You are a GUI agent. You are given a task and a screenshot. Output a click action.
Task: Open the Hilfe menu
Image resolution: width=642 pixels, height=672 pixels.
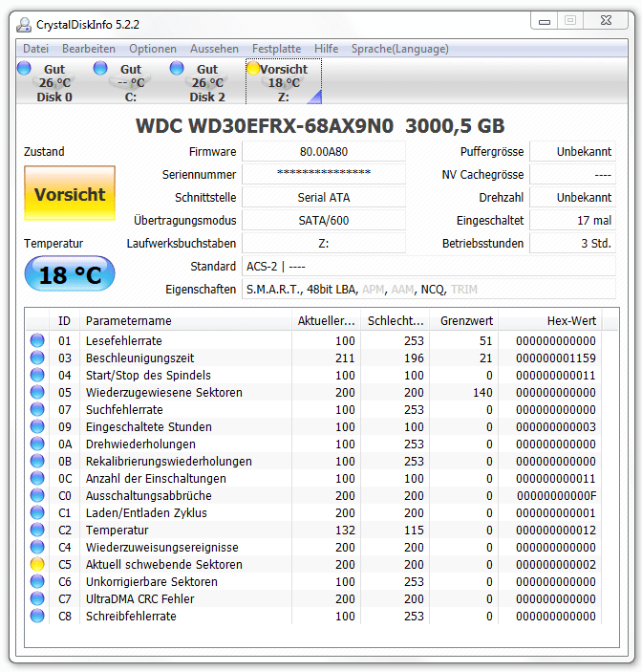(326, 49)
